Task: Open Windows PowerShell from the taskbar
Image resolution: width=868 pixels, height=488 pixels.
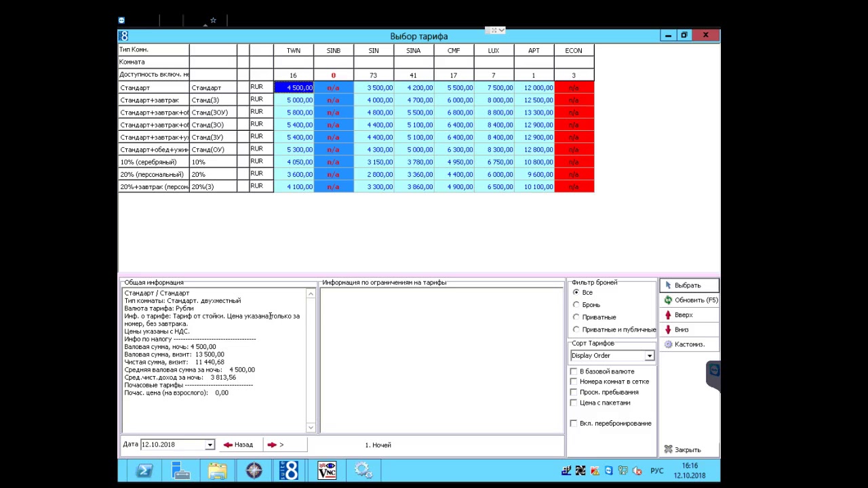Action: (144, 470)
